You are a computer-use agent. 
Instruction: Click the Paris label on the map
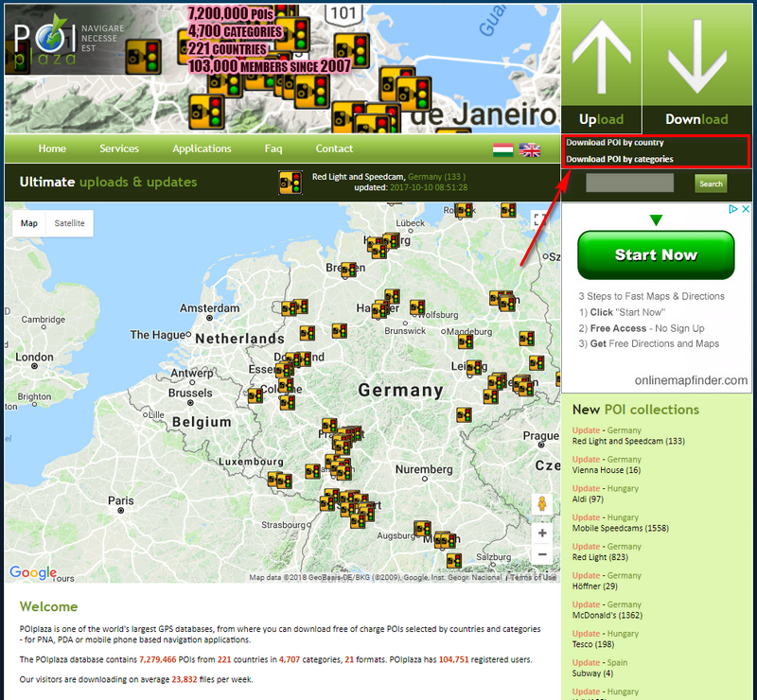(121, 500)
